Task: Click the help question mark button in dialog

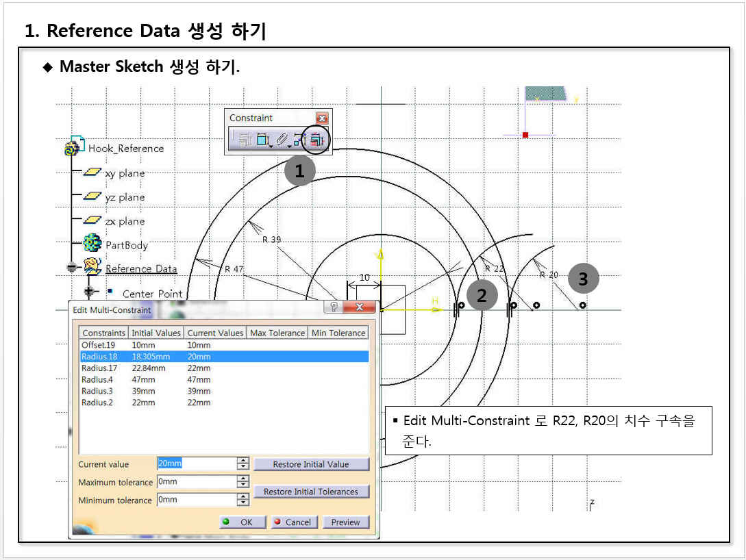Action: 333,307
